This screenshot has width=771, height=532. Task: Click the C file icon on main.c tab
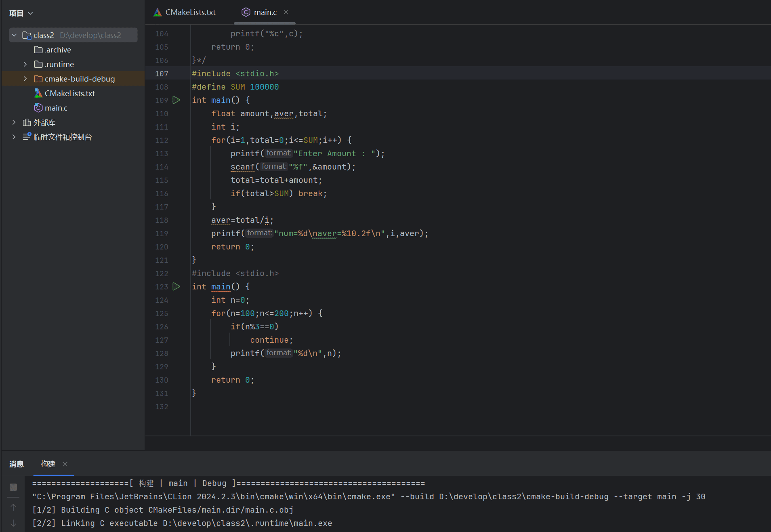pos(246,13)
